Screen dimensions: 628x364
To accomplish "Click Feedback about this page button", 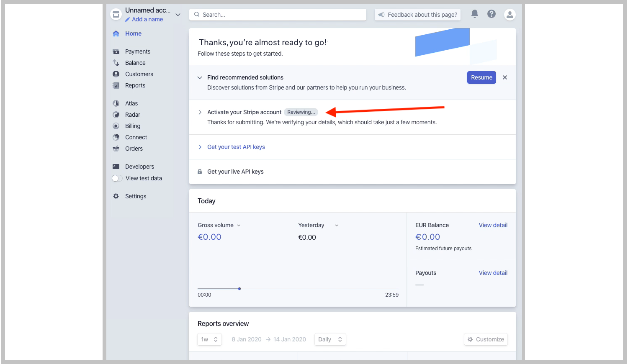I will point(417,15).
